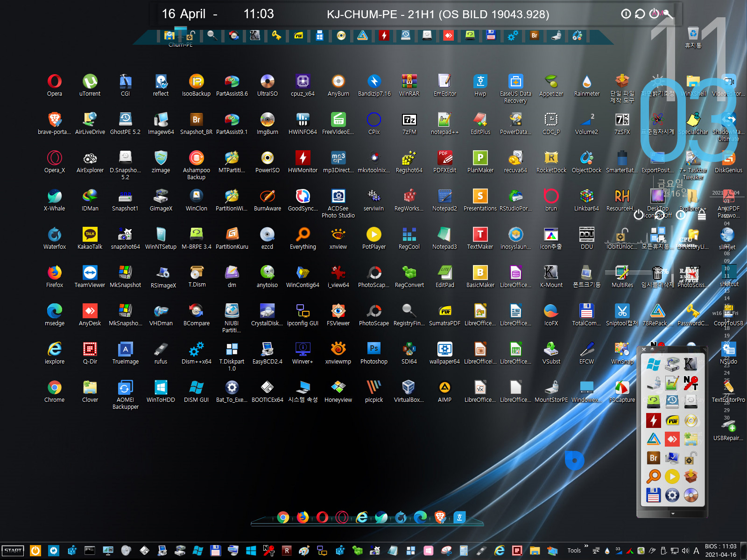The width and height of the screenshot is (747, 560).
Task: Launch CrystalDisk... icon
Action: click(x=268, y=315)
